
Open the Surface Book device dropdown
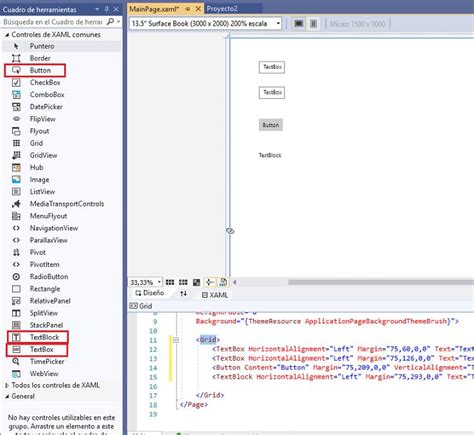[x=205, y=24]
